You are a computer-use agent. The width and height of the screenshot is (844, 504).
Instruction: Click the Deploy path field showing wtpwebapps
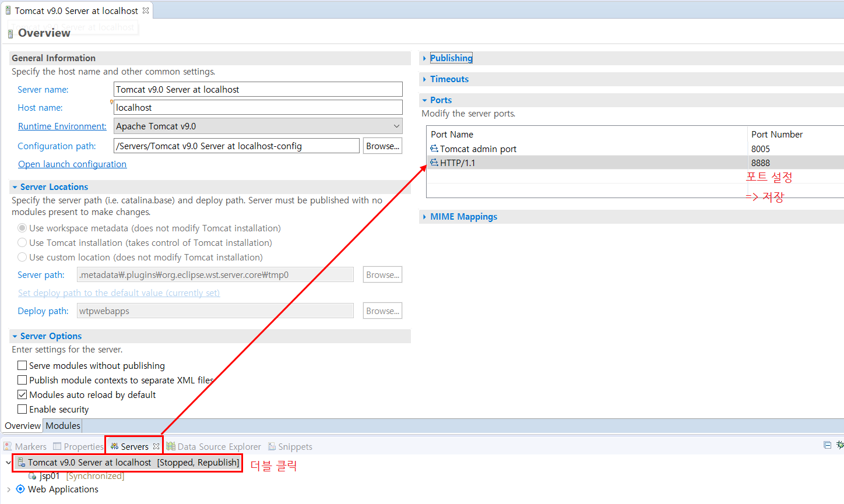click(215, 311)
